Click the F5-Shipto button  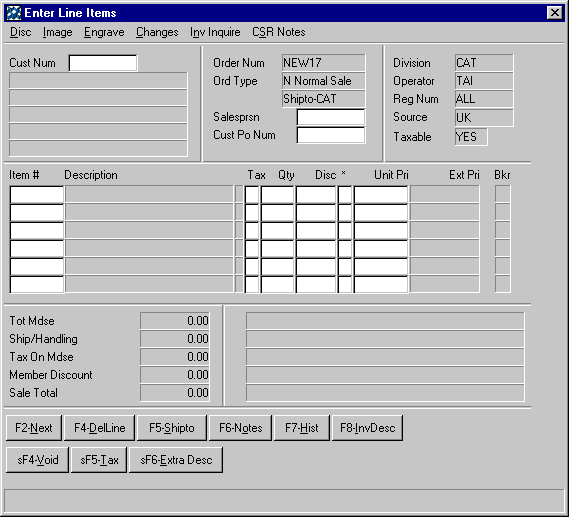172,428
